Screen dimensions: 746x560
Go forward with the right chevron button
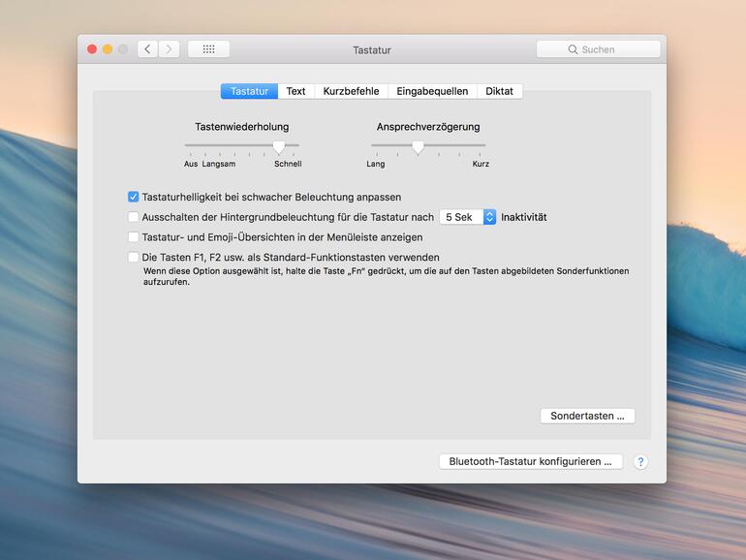point(169,49)
